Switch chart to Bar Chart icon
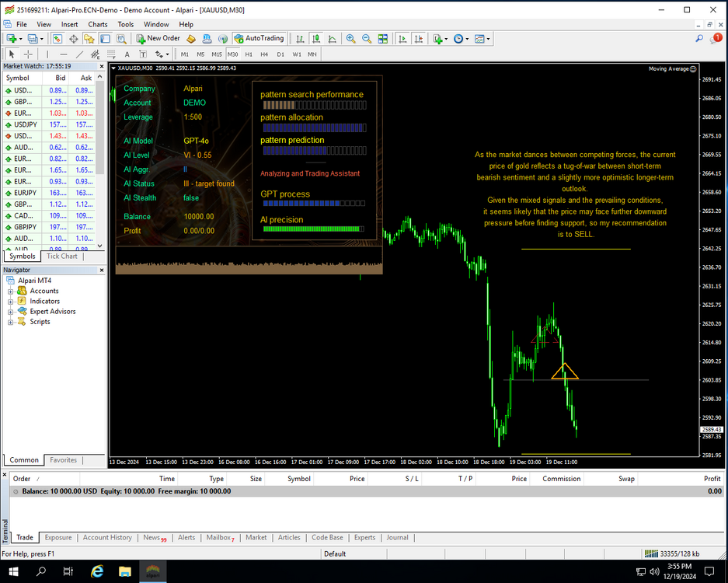728x583 pixels. [x=301, y=39]
